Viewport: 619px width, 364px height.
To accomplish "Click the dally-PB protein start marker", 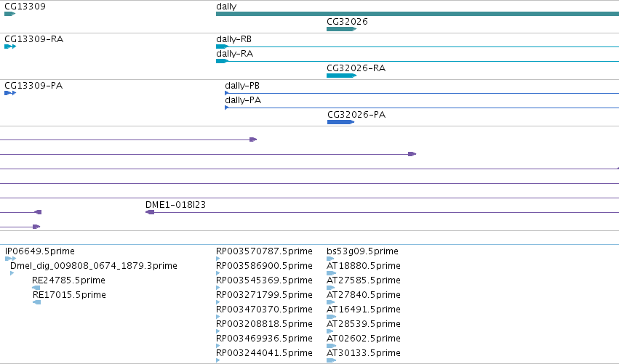I will (x=227, y=93).
